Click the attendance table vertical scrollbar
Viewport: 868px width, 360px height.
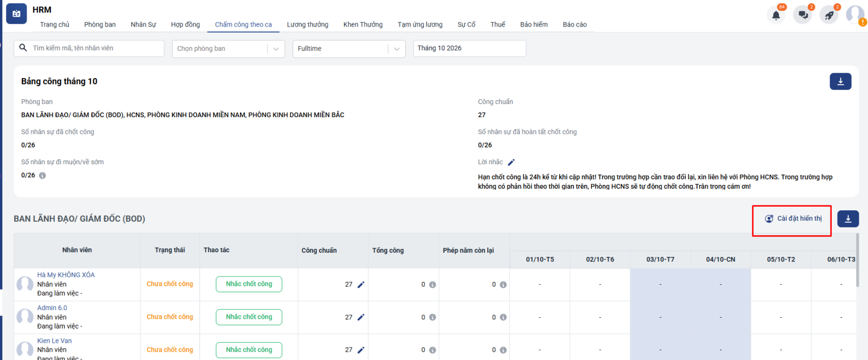coord(857,260)
